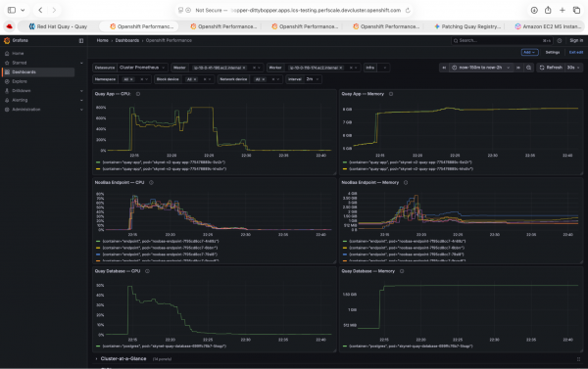This screenshot has height=369, width=588.
Task: Open dashboard Settings
Action: (553, 53)
